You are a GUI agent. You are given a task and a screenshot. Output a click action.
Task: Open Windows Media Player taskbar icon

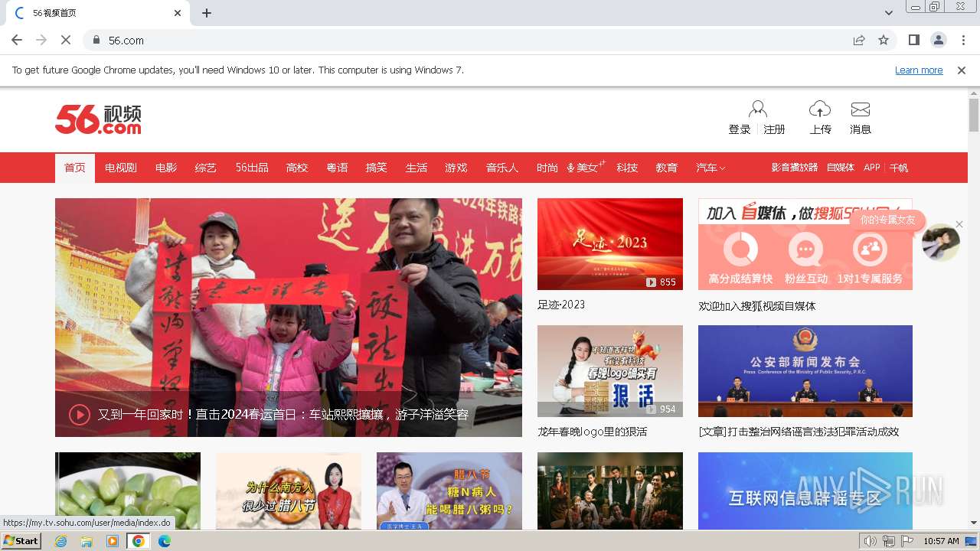[113, 541]
